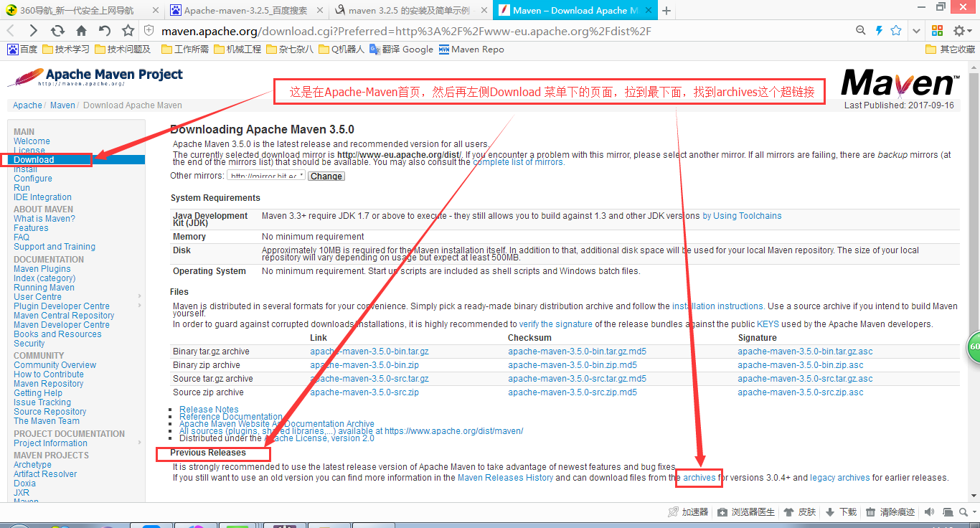Open the browser home page
The width and height of the screenshot is (980, 528).
click(x=81, y=31)
